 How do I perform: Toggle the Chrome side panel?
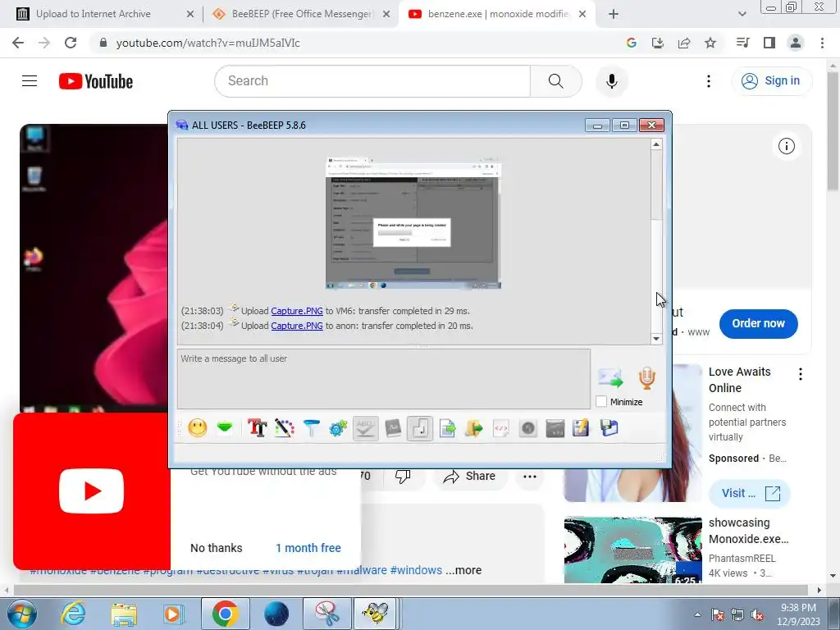pos(769,43)
